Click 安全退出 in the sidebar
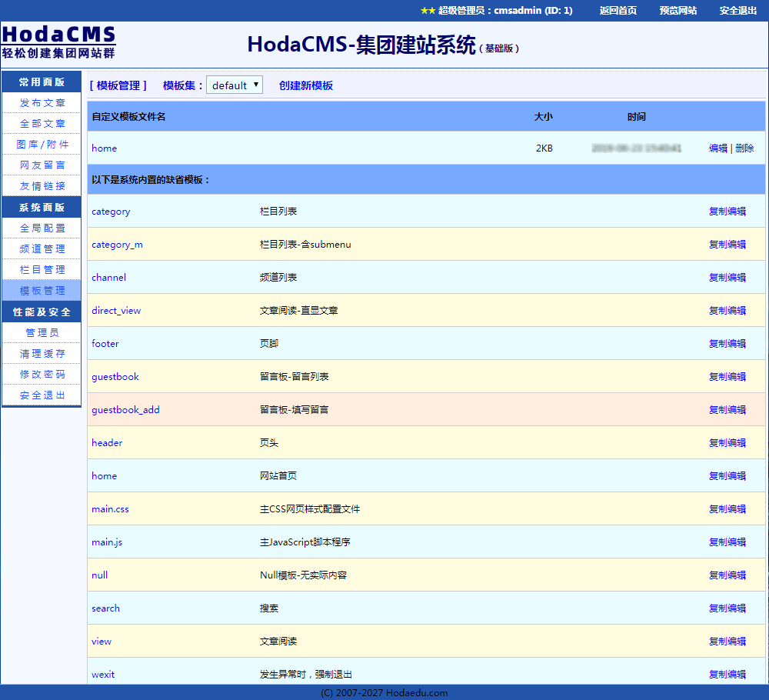The image size is (769, 700). (x=42, y=395)
